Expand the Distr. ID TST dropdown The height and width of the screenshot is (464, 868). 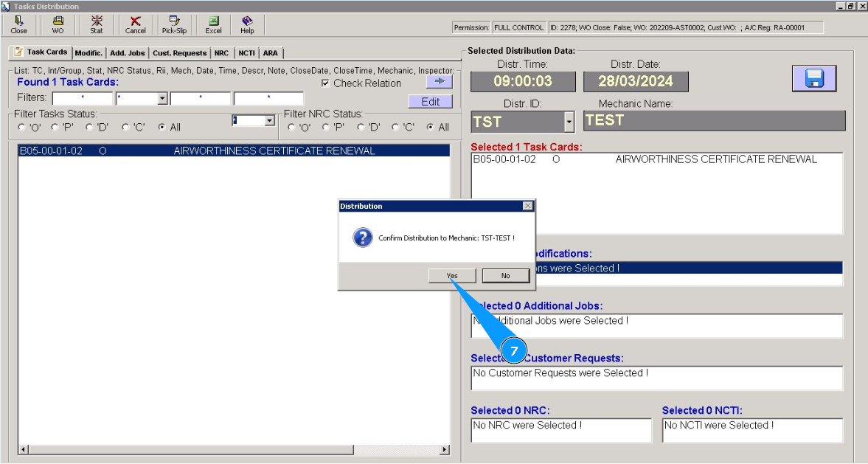[x=569, y=122]
